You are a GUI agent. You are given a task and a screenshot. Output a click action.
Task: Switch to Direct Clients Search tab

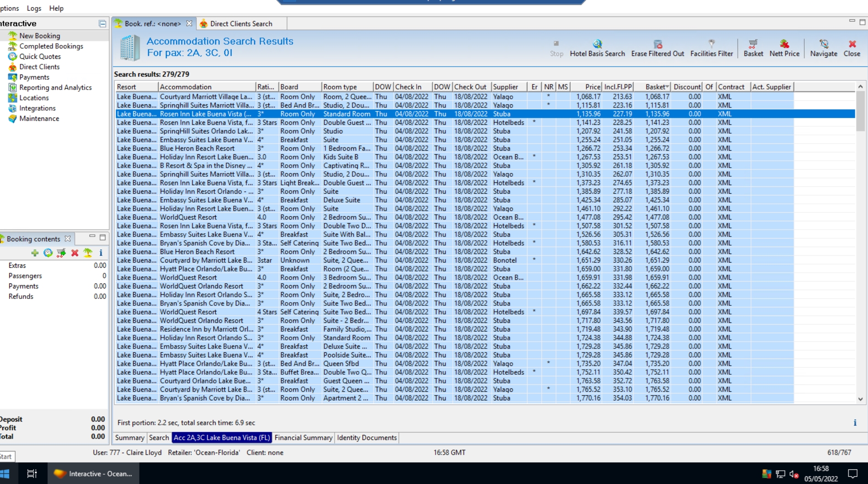coord(241,23)
